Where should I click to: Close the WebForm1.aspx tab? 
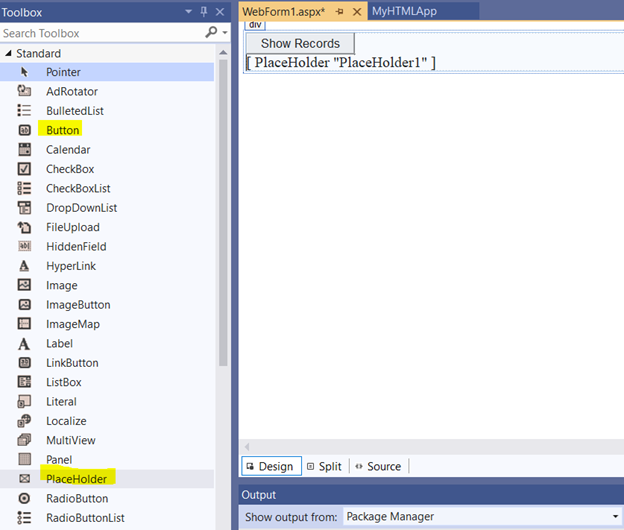pyautogui.click(x=357, y=12)
